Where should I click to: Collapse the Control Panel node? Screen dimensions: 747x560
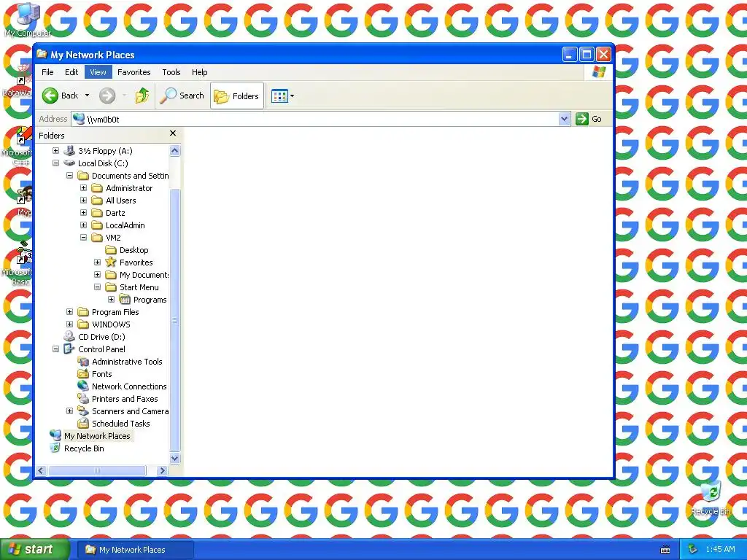click(55, 349)
